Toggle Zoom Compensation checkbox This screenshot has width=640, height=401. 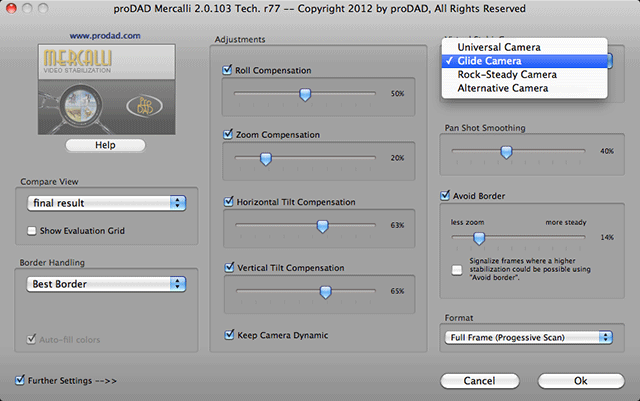(x=228, y=134)
